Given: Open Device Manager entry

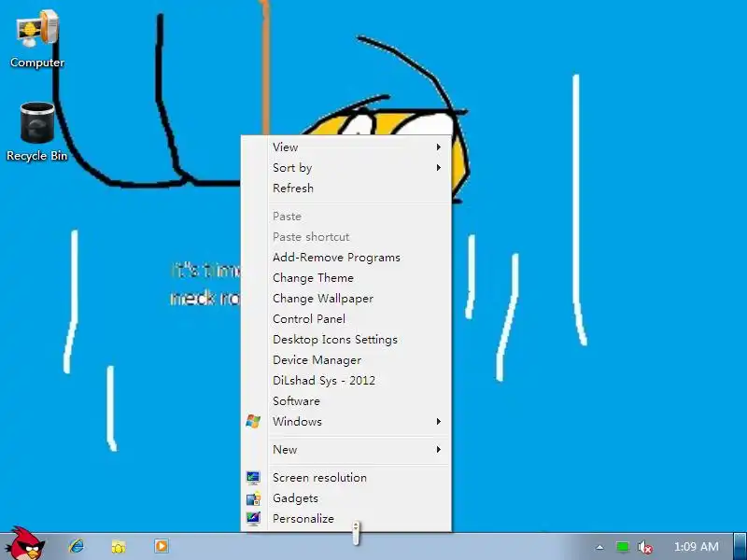Looking at the screenshot, I should tap(345, 360).
